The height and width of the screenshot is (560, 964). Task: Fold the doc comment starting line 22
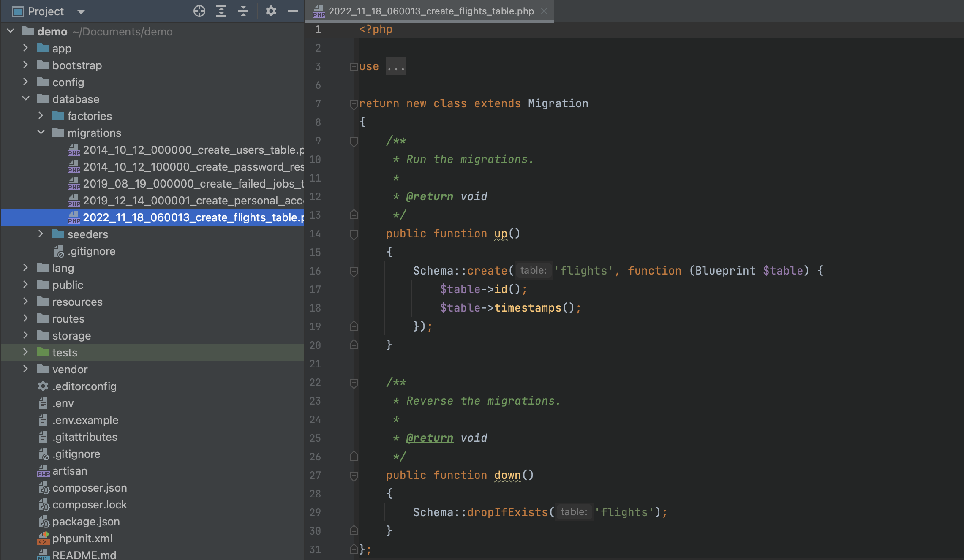354,383
